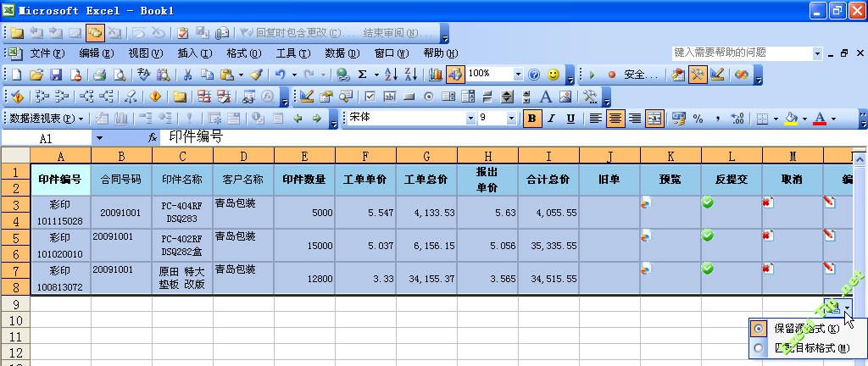Toggle Bold formatting button
The width and height of the screenshot is (868, 366).
pyautogui.click(x=531, y=119)
